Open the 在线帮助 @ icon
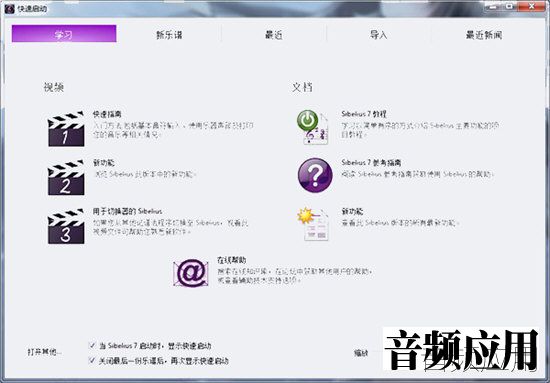Viewport: 550px width, 383px height. (x=191, y=273)
